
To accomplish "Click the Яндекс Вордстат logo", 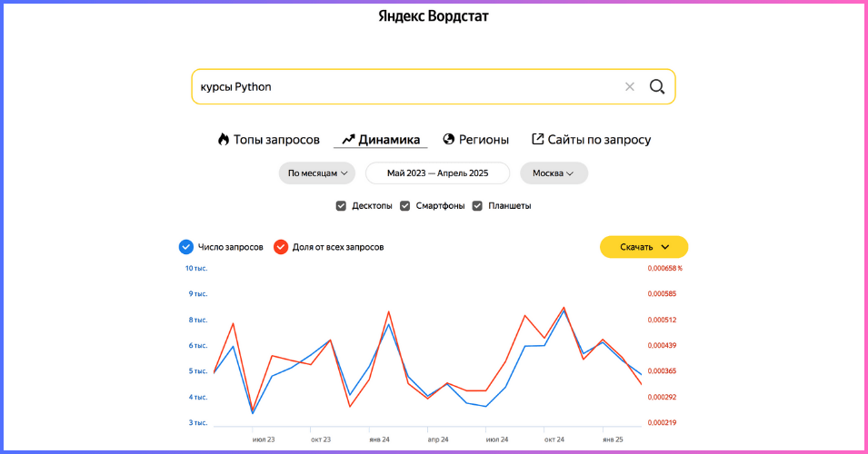I will pyautogui.click(x=434, y=16).
